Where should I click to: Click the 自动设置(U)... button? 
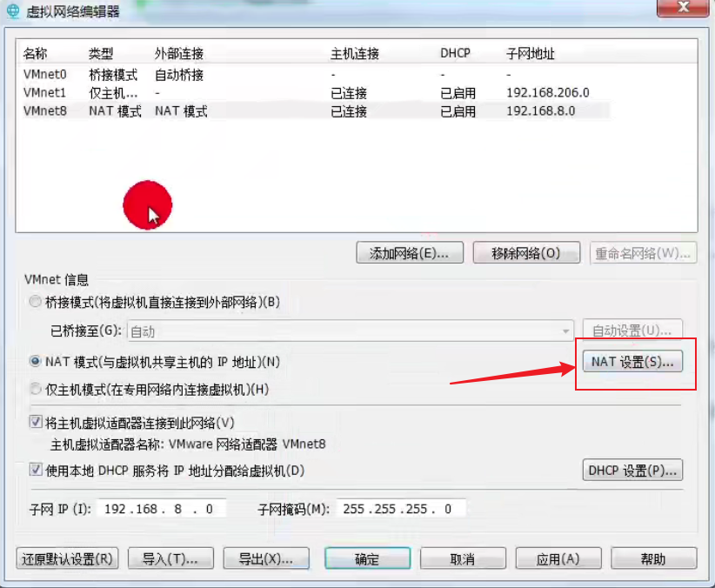tap(632, 330)
